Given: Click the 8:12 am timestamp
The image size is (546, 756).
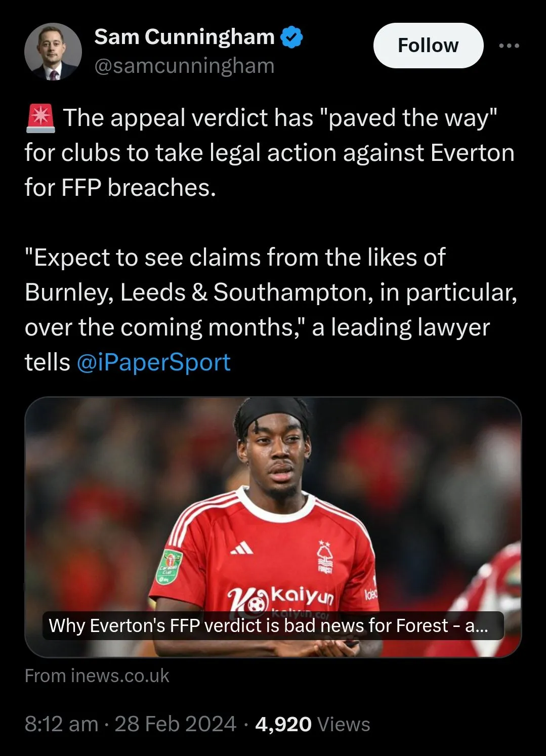Looking at the screenshot, I should [x=61, y=724].
